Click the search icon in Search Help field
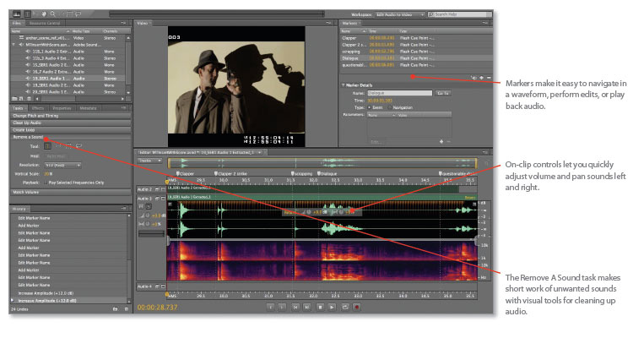This screenshot has height=338, width=644. click(431, 14)
